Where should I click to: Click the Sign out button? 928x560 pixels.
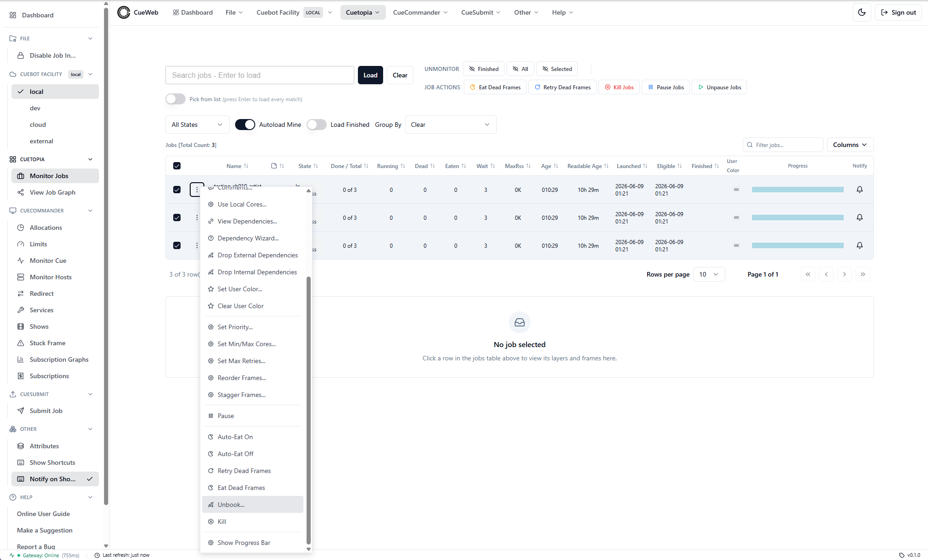[898, 12]
